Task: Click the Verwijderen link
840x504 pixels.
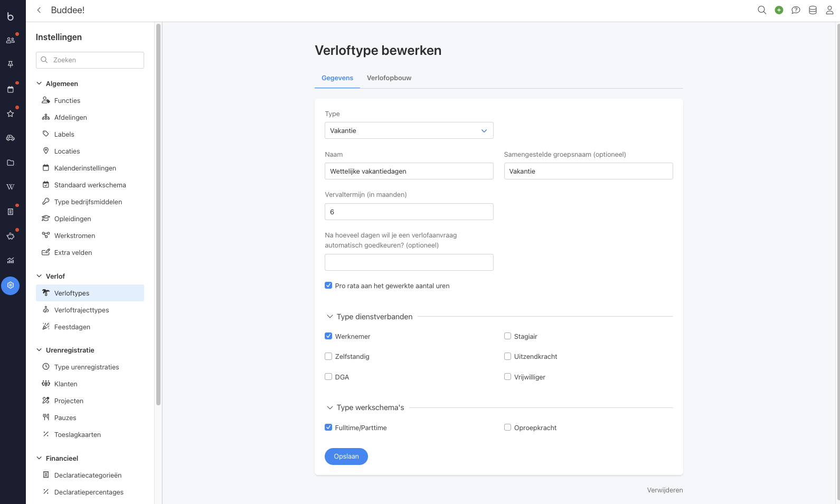Action: click(x=665, y=490)
